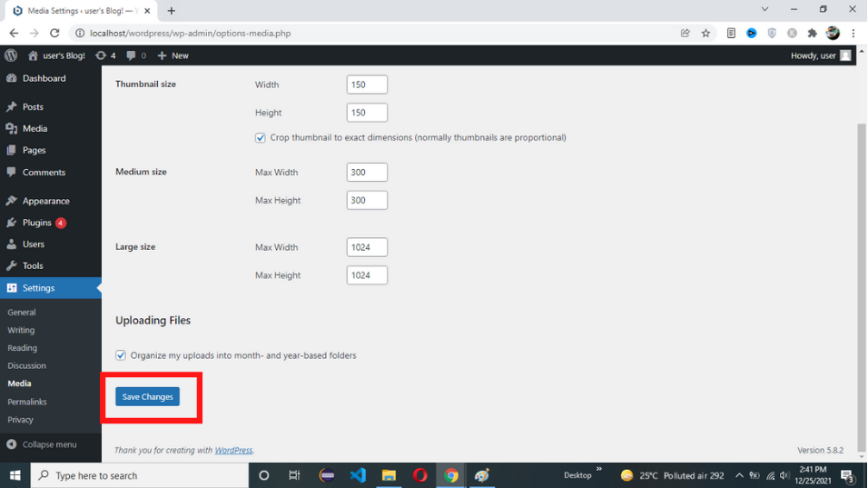
Task: Show hidden system tray icons
Action: tap(739, 475)
